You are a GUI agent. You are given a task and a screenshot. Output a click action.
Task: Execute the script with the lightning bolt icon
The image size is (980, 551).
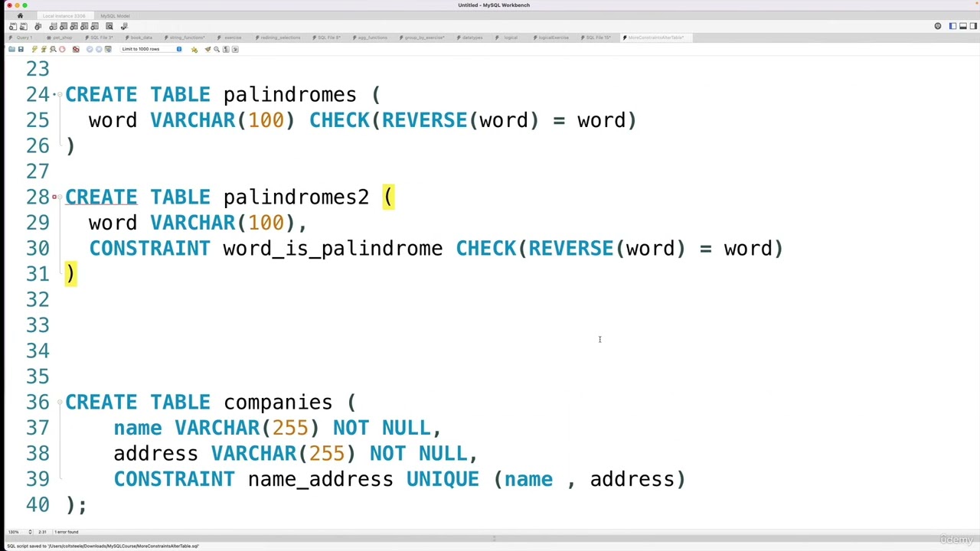coord(34,49)
